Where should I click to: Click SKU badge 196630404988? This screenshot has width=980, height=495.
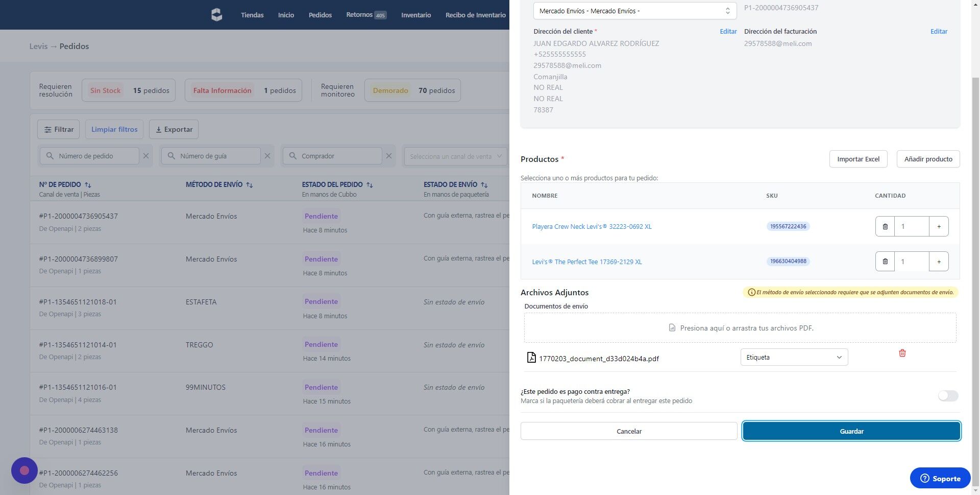click(x=788, y=261)
